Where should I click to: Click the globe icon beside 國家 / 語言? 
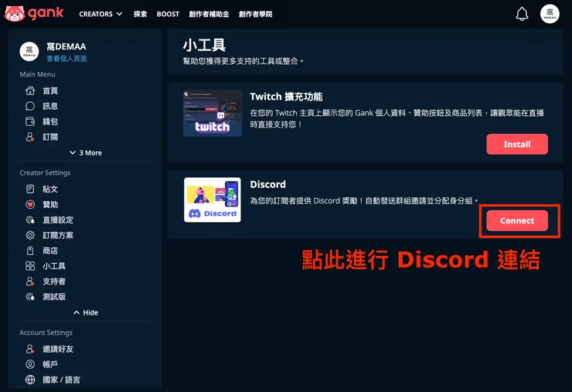point(30,380)
